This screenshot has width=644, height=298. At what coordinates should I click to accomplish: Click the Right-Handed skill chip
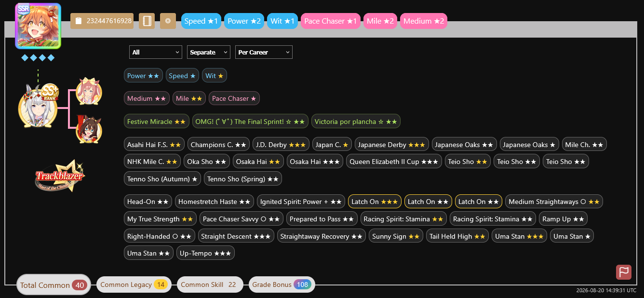159,236
